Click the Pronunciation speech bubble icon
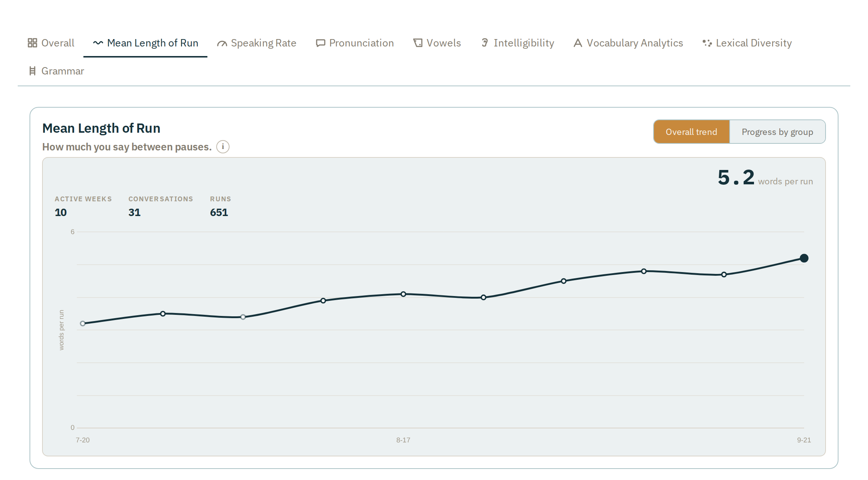868x480 pixels. (320, 43)
